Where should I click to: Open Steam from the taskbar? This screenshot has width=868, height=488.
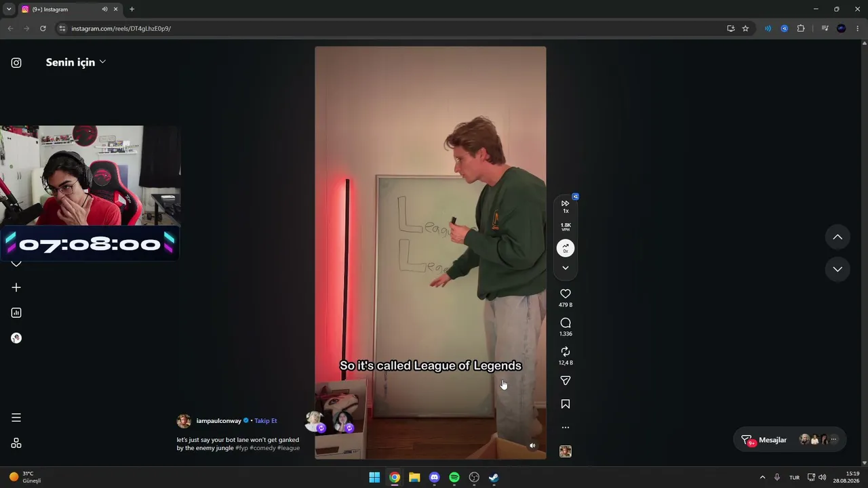494,477
